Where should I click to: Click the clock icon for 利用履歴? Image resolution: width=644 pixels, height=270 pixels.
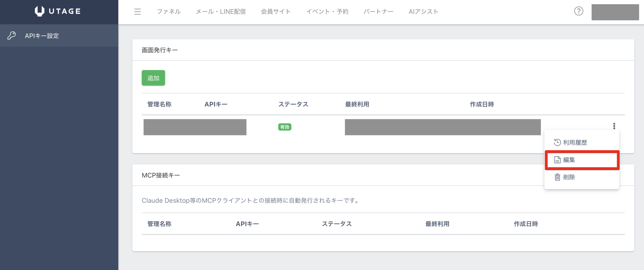tap(557, 142)
